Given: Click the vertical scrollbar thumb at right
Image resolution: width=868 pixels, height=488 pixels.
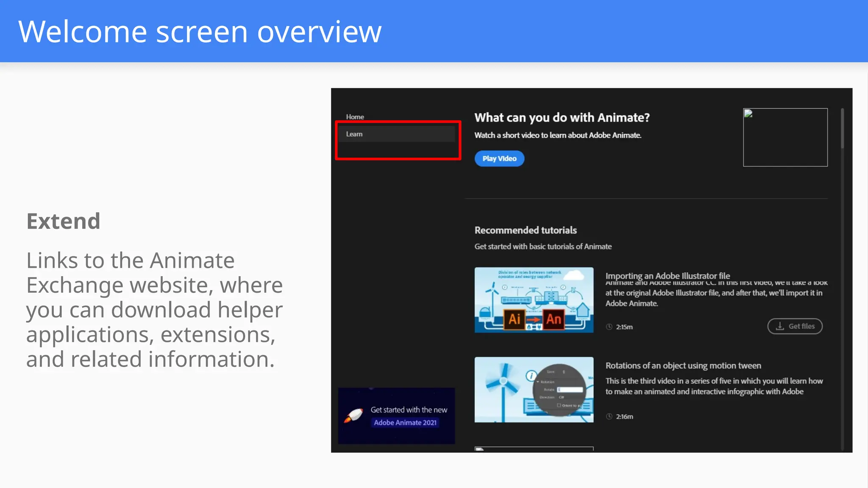Looking at the screenshot, I should pyautogui.click(x=842, y=128).
